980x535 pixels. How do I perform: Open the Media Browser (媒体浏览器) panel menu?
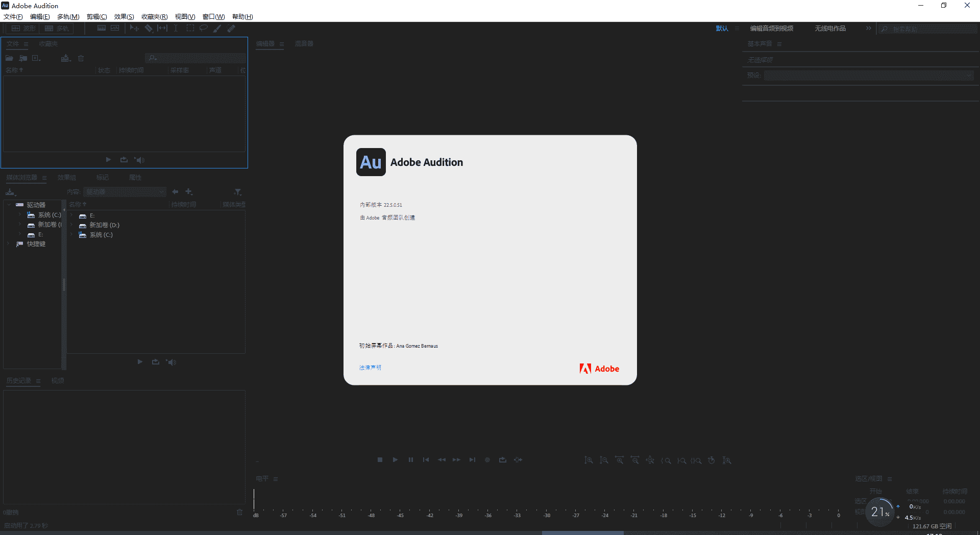point(44,178)
